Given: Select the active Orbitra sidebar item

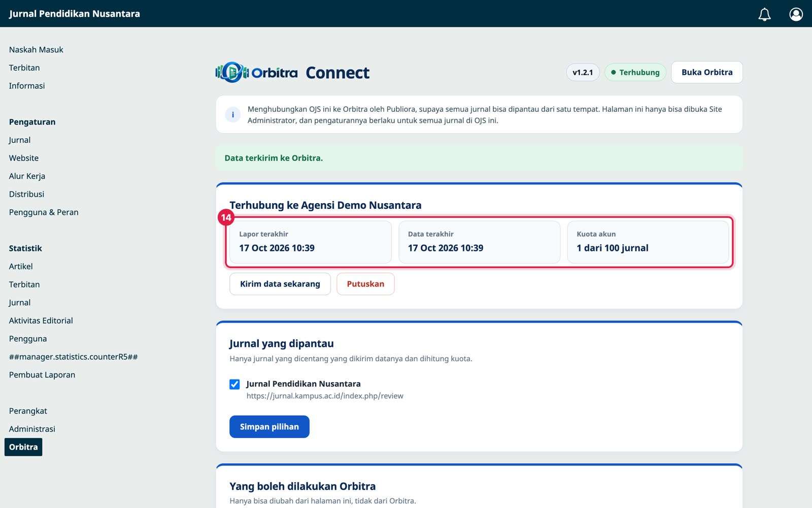Looking at the screenshot, I should (23, 447).
